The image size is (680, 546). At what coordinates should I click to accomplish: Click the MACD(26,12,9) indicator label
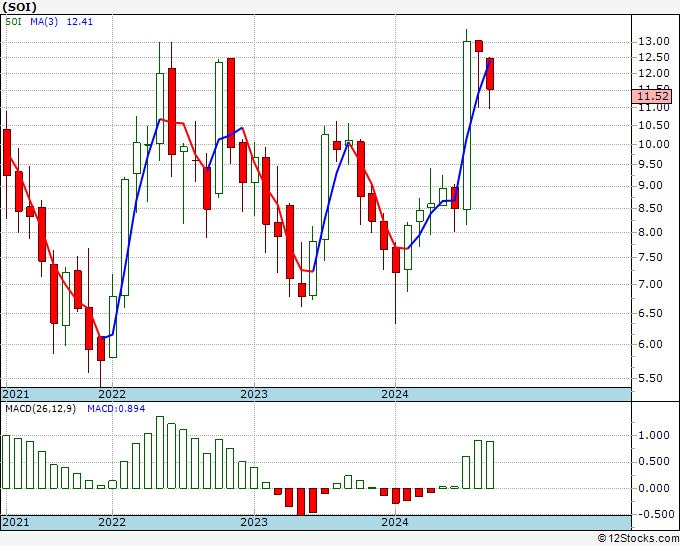tap(40, 409)
